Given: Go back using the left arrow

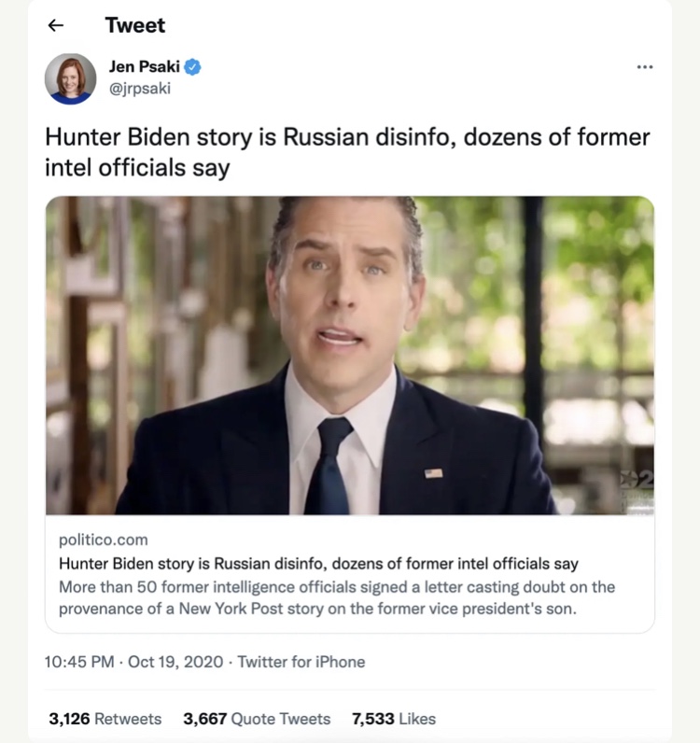Looking at the screenshot, I should pos(54,26).
